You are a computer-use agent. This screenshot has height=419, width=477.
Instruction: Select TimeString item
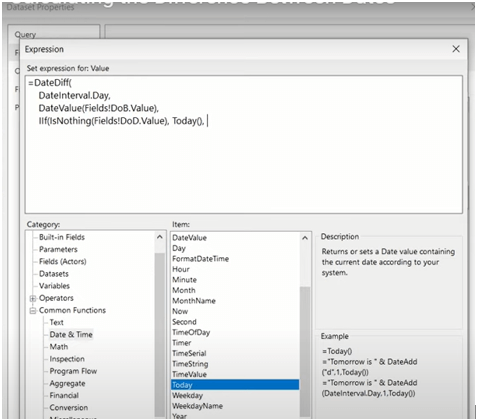[190, 364]
